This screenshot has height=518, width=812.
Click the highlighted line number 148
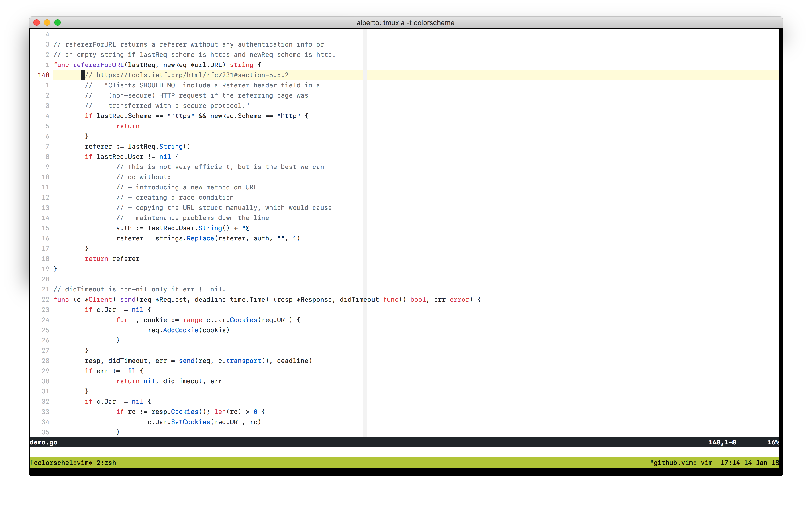tap(43, 75)
